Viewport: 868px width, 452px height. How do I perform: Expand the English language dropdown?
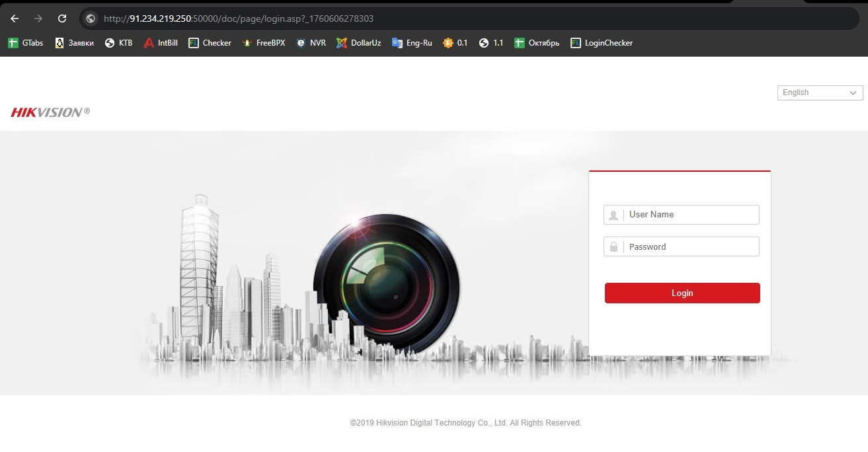[820, 93]
